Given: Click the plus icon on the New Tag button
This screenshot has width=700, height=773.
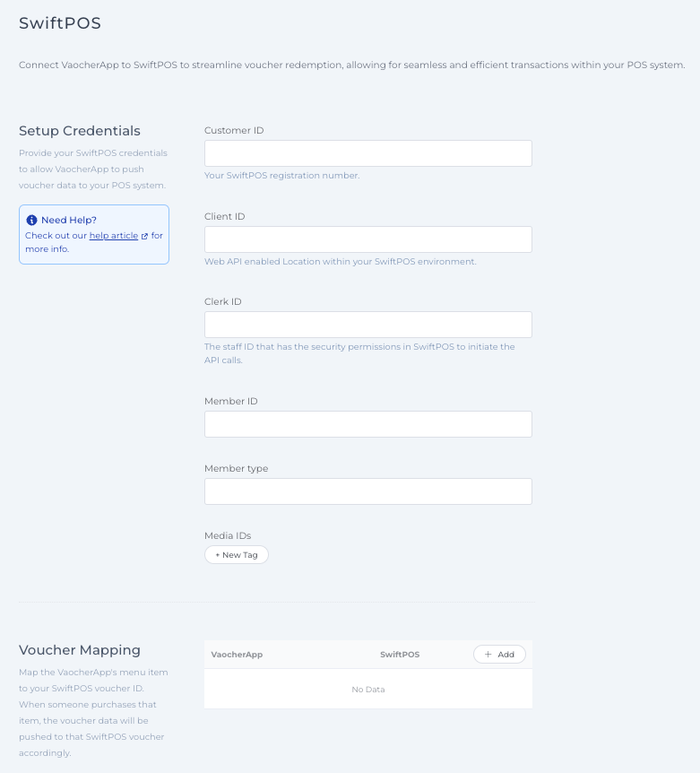Looking at the screenshot, I should (x=218, y=554).
